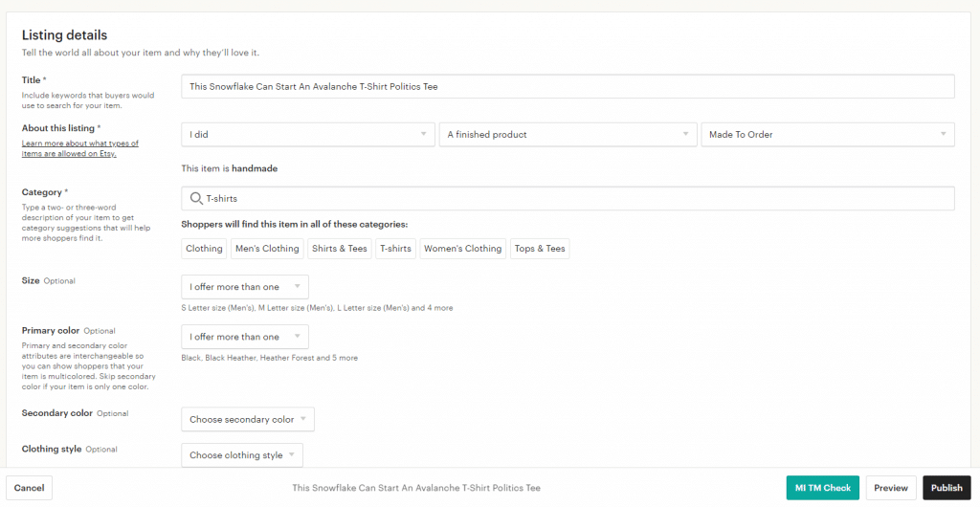Click the 'Primary color' label
This screenshot has width=980, height=507.
(x=51, y=330)
